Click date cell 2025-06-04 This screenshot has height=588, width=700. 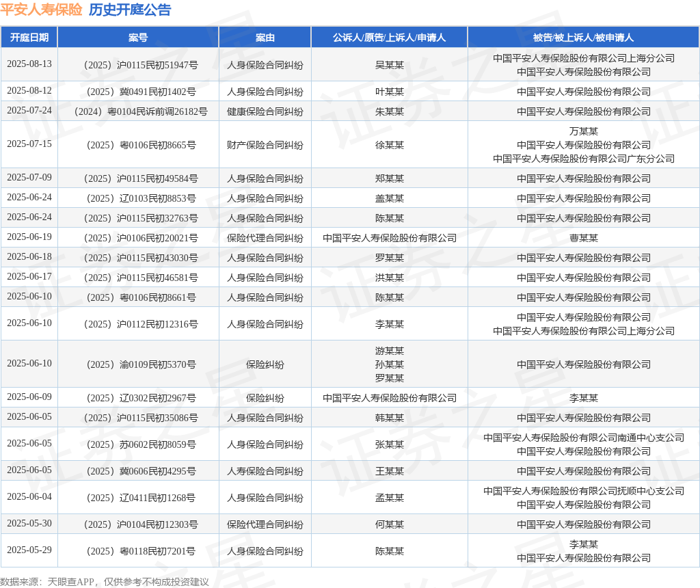coord(29,496)
